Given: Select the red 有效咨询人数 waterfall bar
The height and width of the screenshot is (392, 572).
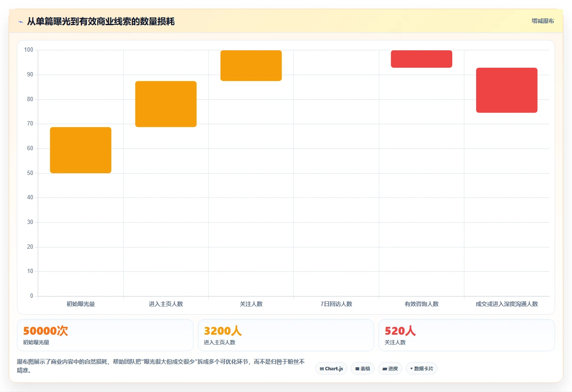Looking at the screenshot, I should (421, 59).
